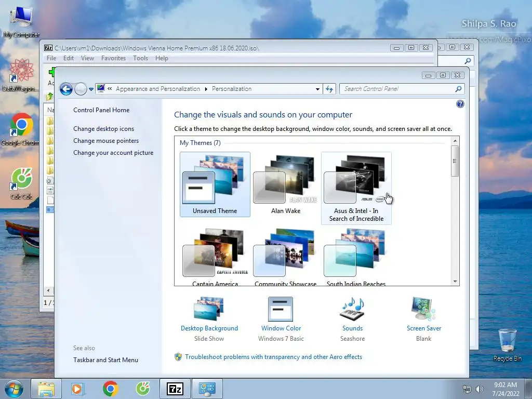This screenshot has height=399, width=532.
Task: Click the theme list scroll down arrow
Action: point(455,281)
